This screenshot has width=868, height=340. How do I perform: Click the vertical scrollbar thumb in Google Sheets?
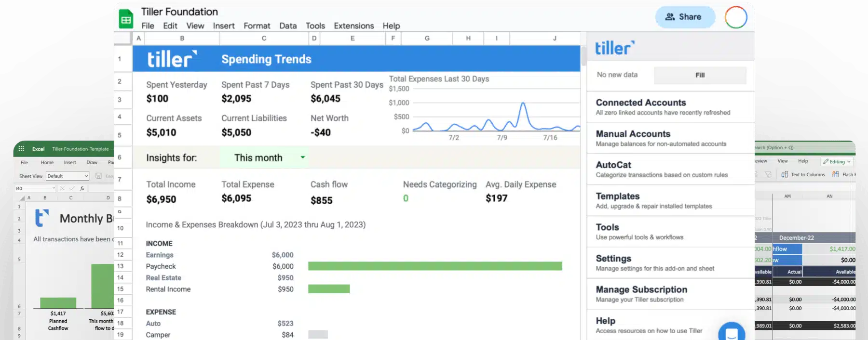coord(583,55)
